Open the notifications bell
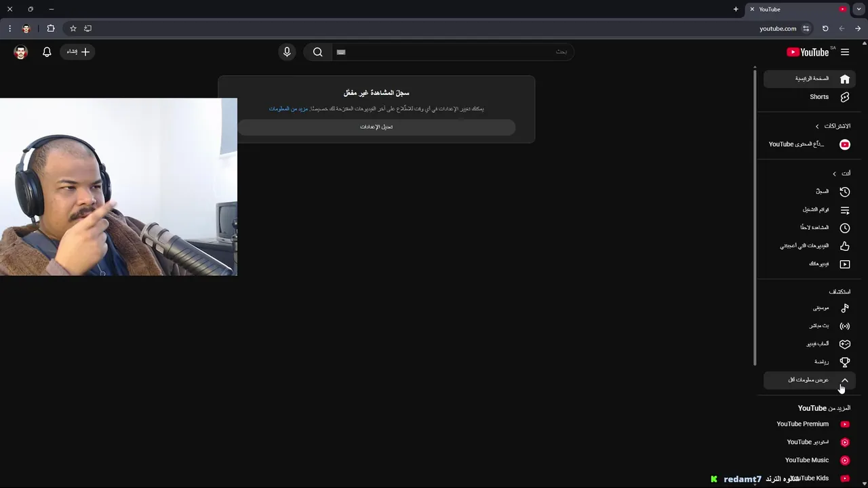Viewport: 868px width, 488px height. (x=47, y=52)
